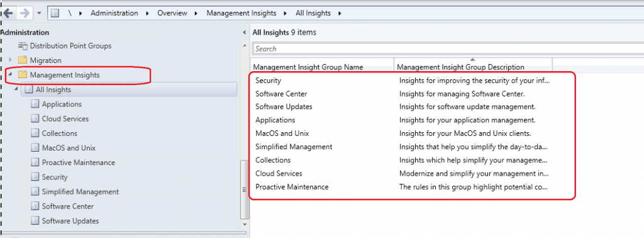The width and height of the screenshot is (644, 238).
Task: Click the Proactive Maintenance tree icon
Action: (35, 163)
